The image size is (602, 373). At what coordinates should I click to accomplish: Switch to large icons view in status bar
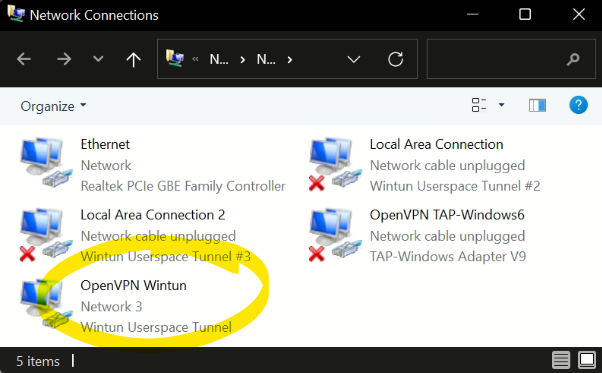tap(587, 360)
